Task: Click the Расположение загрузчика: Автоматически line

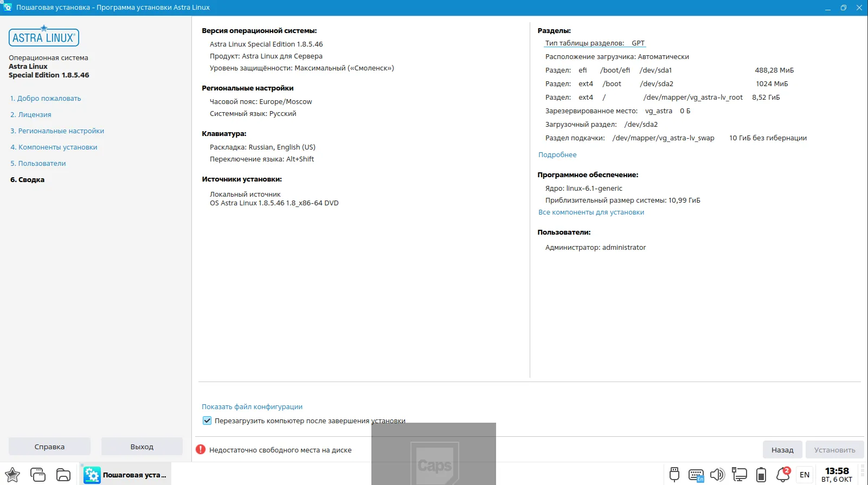Action: click(x=617, y=56)
